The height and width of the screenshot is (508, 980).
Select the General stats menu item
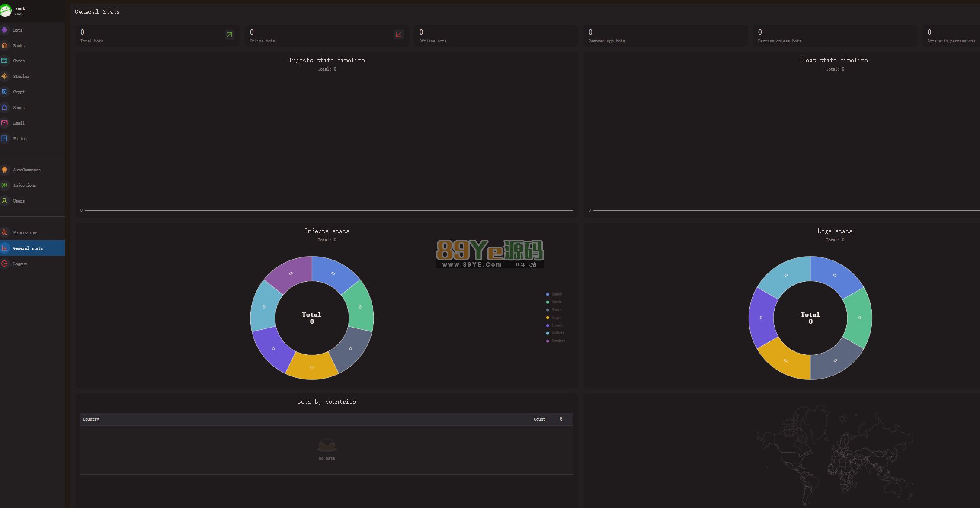point(28,248)
